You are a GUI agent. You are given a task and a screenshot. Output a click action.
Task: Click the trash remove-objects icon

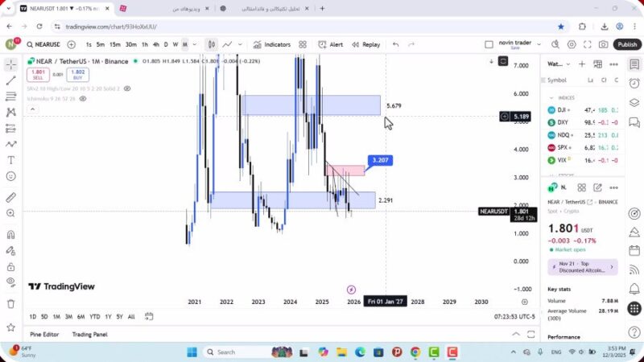pos(10,303)
